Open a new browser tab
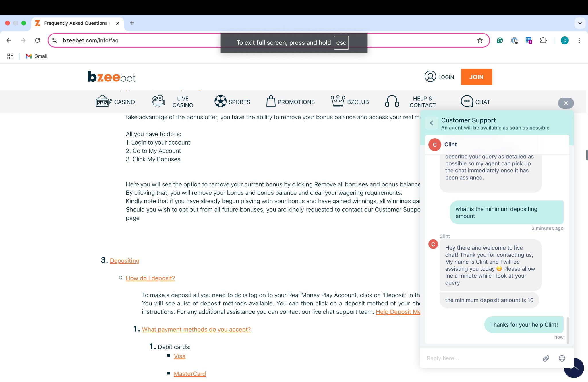This screenshot has width=588, height=382. [x=132, y=23]
